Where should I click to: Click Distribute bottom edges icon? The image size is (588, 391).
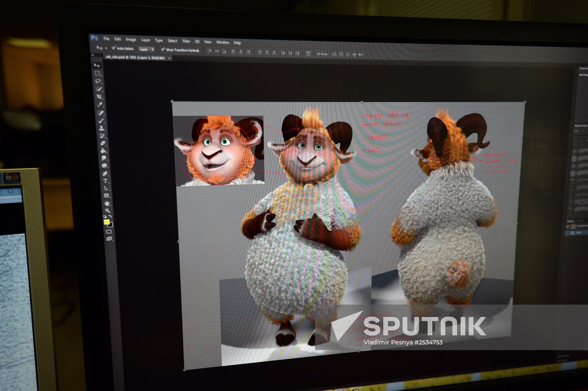[x=274, y=53]
